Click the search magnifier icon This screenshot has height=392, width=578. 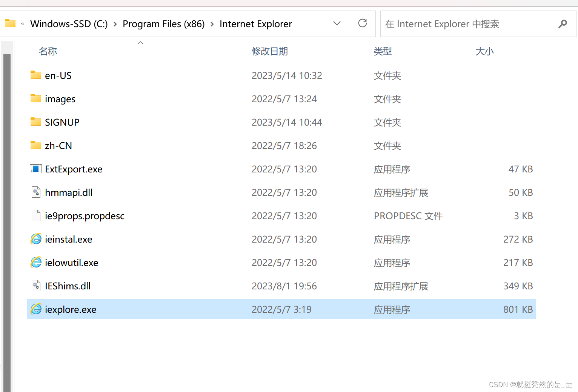(x=563, y=24)
